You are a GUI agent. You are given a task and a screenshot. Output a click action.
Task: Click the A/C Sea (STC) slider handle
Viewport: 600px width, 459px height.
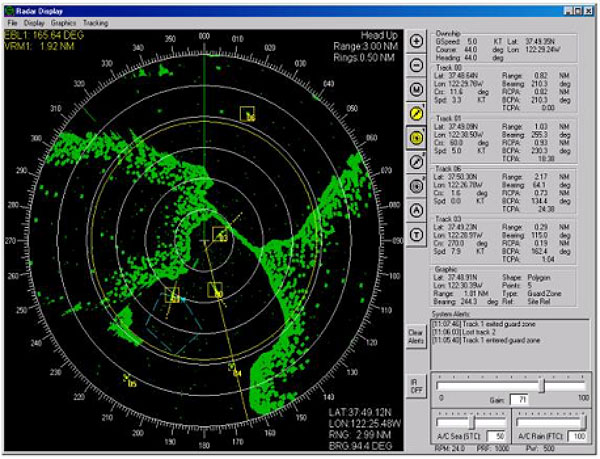pos(472,423)
